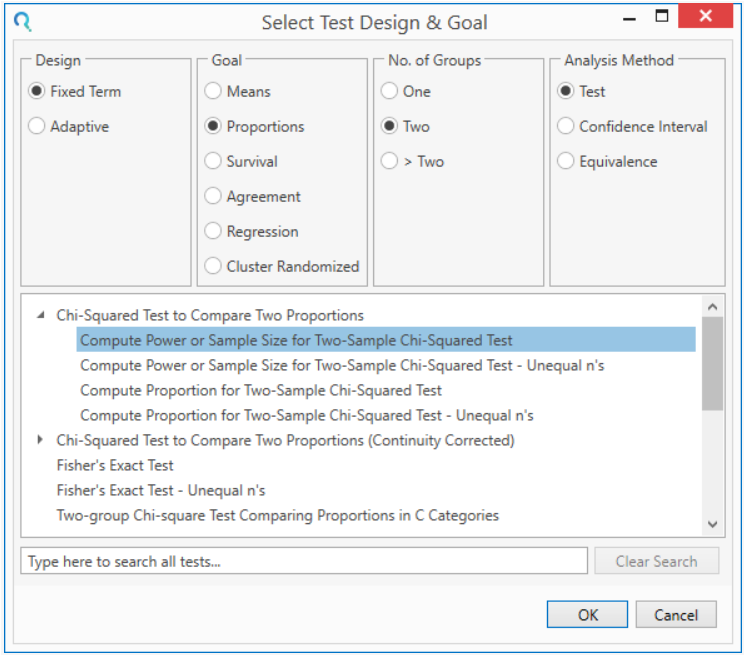This screenshot has height=656, width=745.
Task: Select Two-group Chi-square Test in C Categories
Action: coord(277,515)
